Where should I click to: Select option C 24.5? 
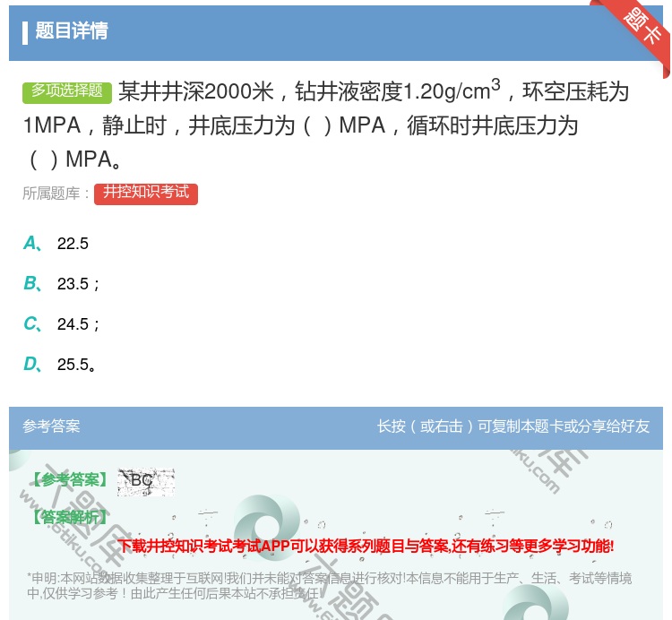click(x=61, y=324)
